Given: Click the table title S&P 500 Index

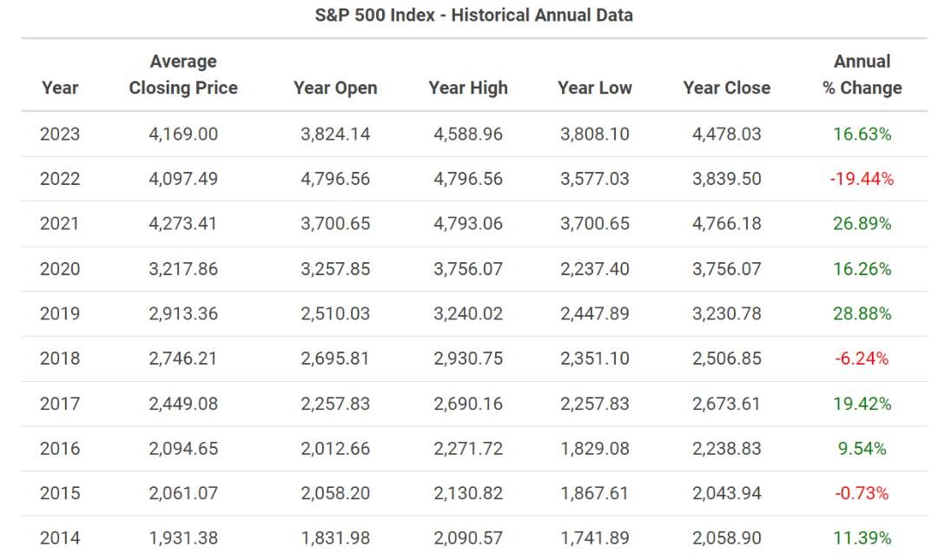Looking at the screenshot, I should pos(473,16).
